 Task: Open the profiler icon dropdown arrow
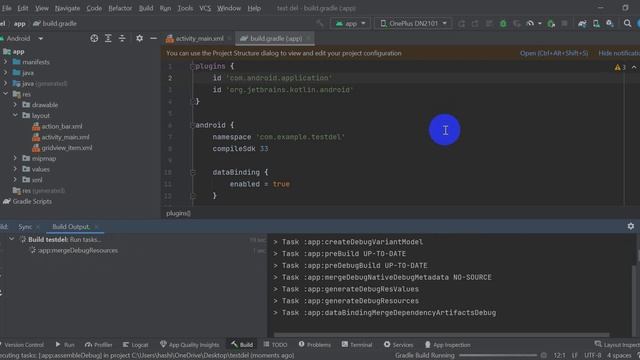point(540,24)
